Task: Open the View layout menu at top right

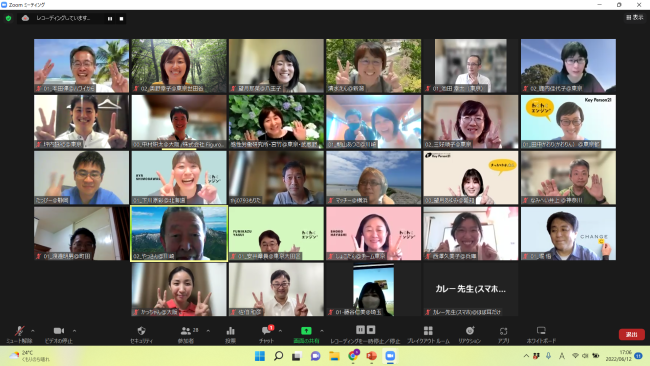Action: click(635, 17)
